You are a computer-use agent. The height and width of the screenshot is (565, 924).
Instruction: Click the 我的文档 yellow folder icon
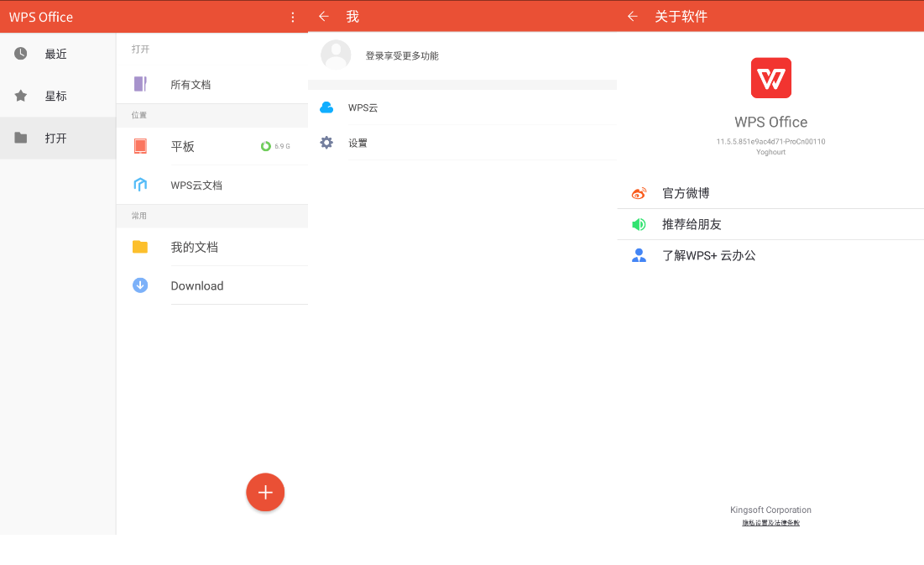[x=139, y=246]
